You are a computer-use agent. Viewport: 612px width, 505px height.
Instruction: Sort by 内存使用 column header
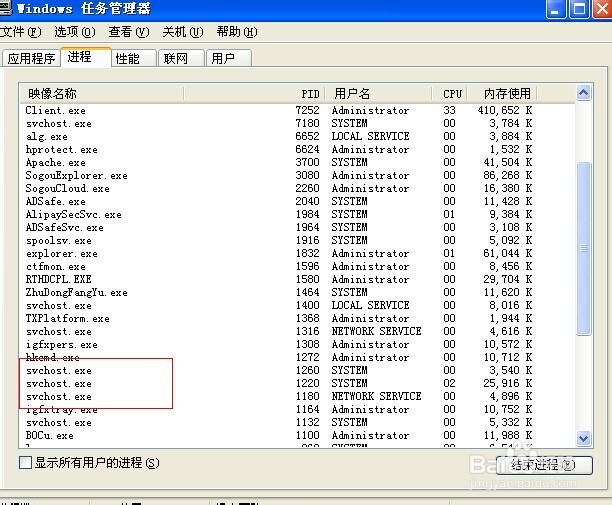pyautogui.click(x=502, y=94)
